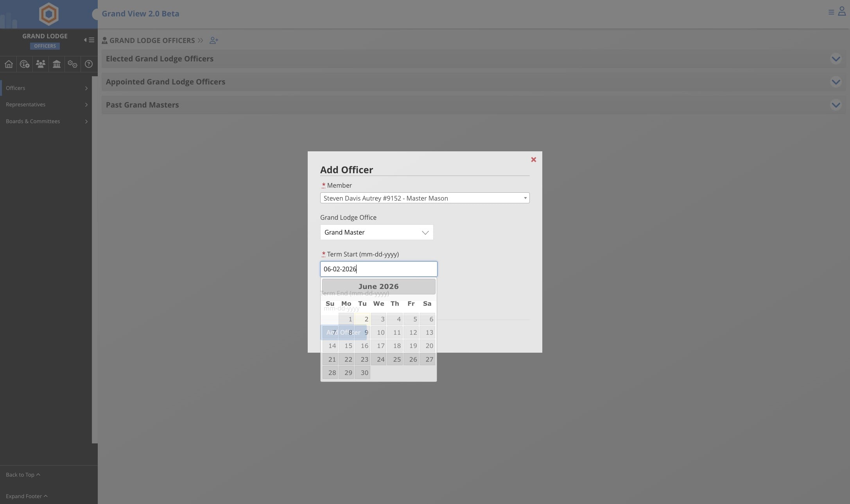Open the Lodge building icon

[x=57, y=64]
